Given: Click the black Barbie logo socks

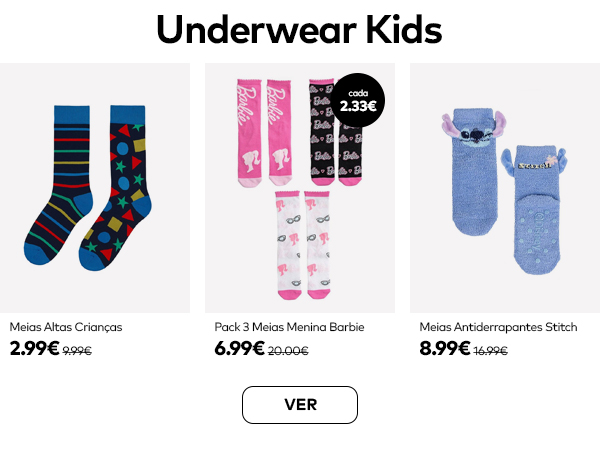Looking at the screenshot, I should pyautogui.click(x=336, y=133).
